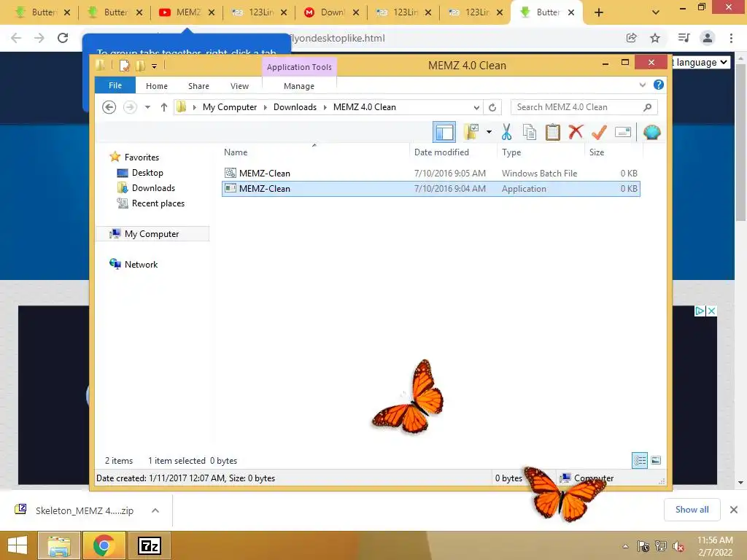Click the quick access New folder icon
The image size is (747, 560).
140,65
